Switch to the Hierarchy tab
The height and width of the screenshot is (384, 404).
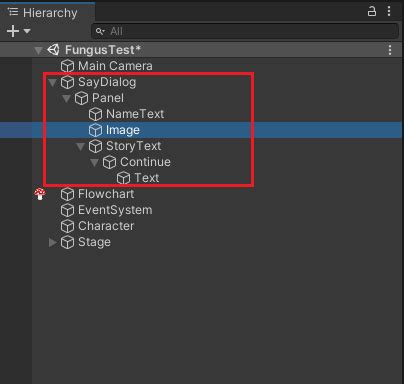coord(47,13)
